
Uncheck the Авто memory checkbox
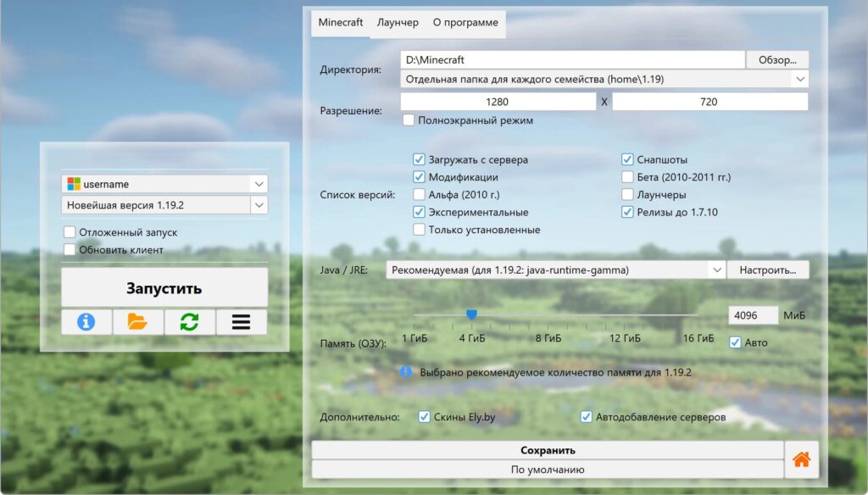click(x=735, y=342)
